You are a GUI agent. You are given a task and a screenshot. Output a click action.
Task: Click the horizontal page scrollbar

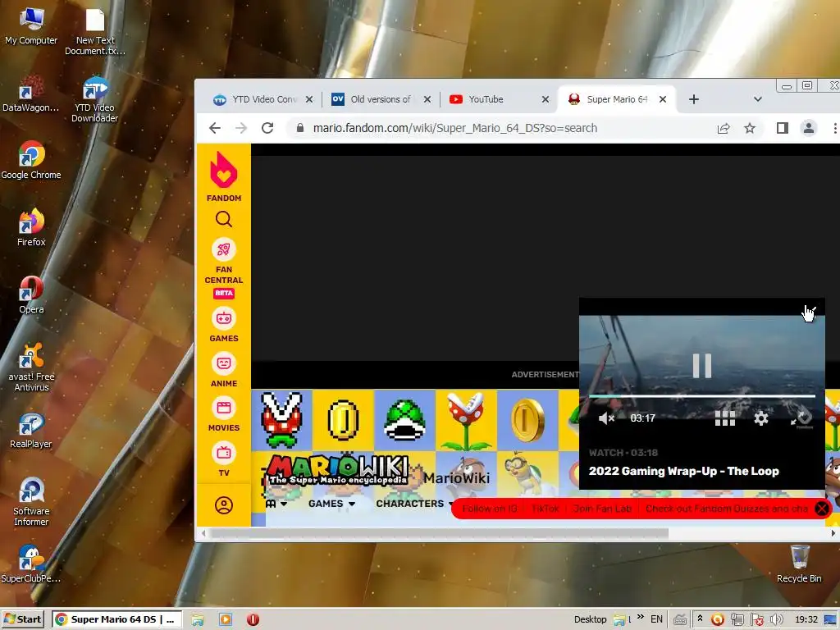(440, 533)
